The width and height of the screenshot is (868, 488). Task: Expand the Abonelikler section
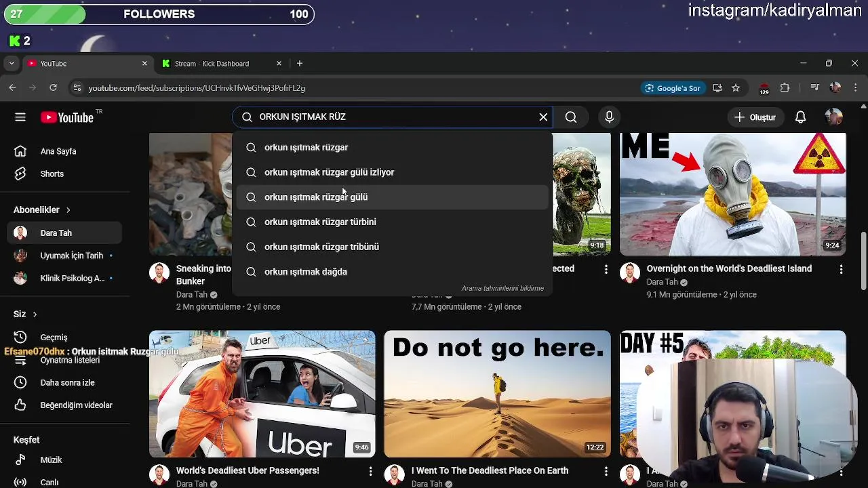(42, 209)
